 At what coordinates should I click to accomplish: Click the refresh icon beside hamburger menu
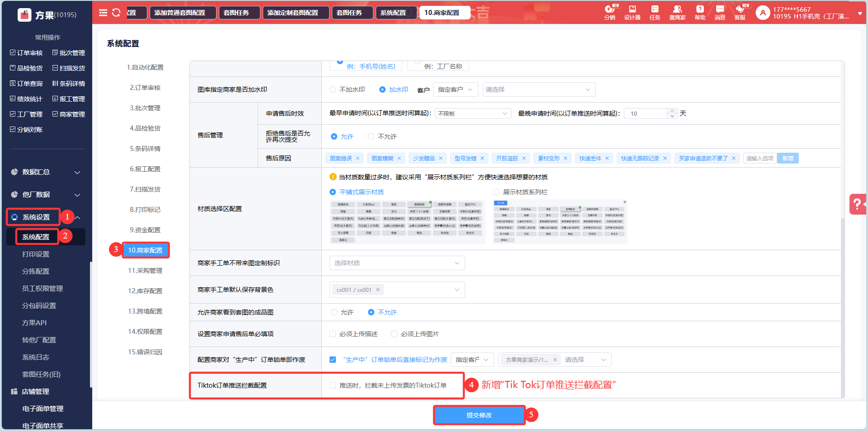116,13
